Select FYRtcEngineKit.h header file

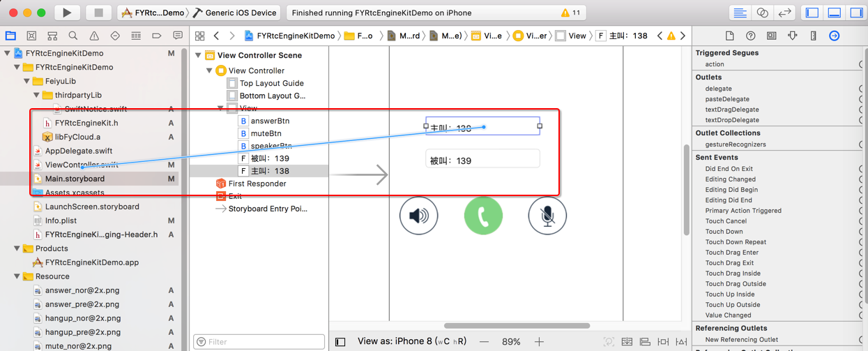coord(86,123)
